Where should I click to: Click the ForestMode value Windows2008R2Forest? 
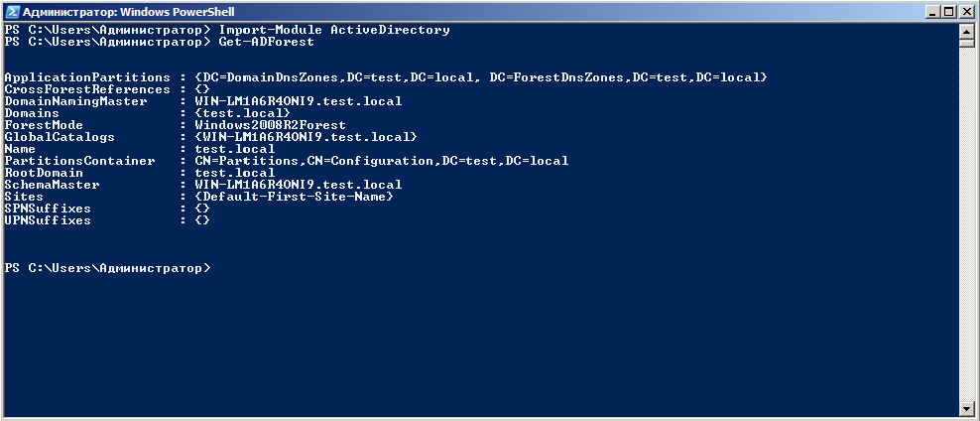[271, 125]
